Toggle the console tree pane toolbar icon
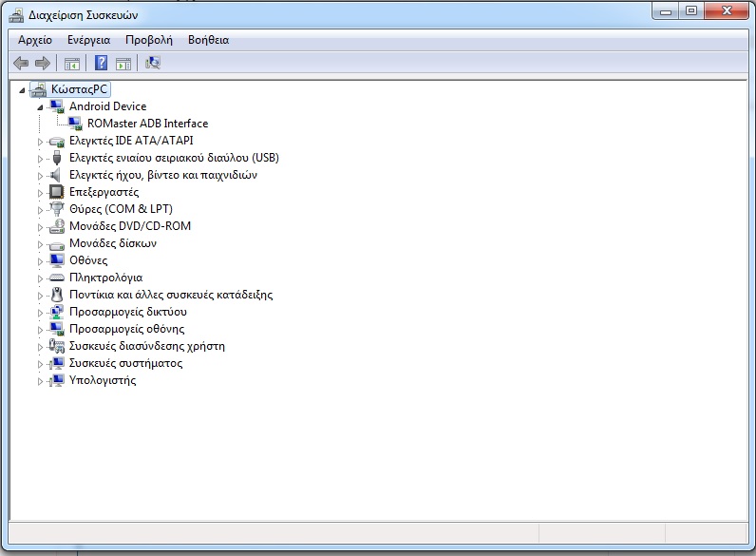The height and width of the screenshot is (556, 756). click(x=71, y=64)
